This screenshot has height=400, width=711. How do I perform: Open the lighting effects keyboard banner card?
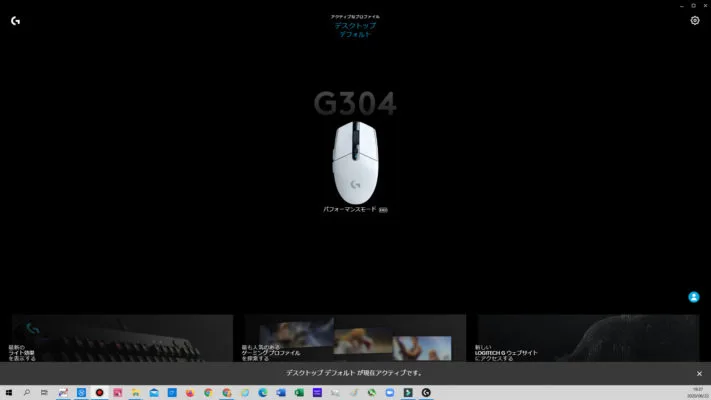[122, 338]
